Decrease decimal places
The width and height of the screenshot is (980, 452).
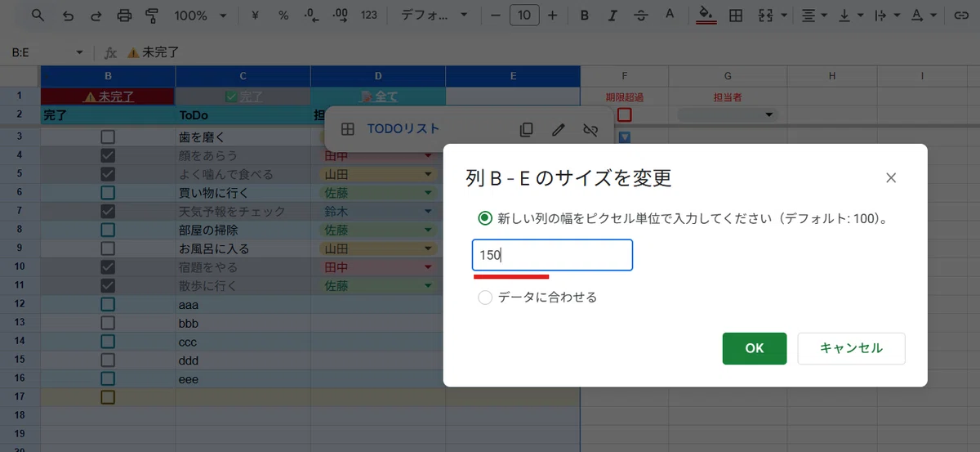(311, 15)
